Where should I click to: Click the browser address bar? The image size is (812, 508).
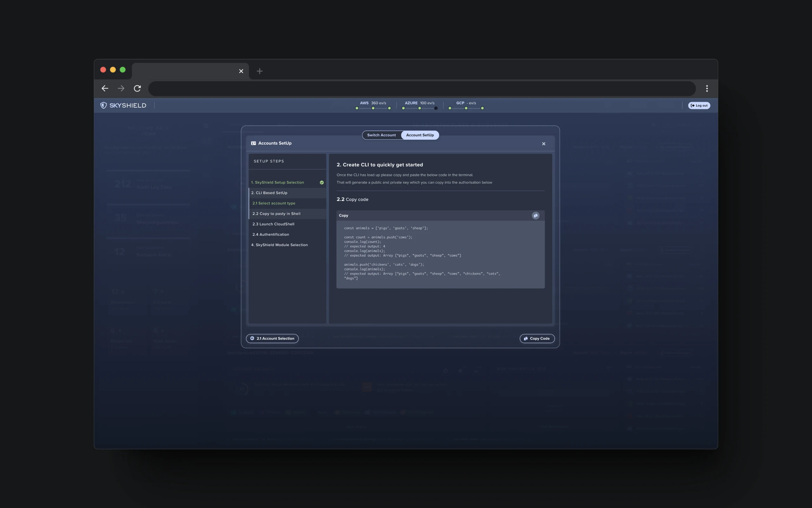click(x=422, y=88)
